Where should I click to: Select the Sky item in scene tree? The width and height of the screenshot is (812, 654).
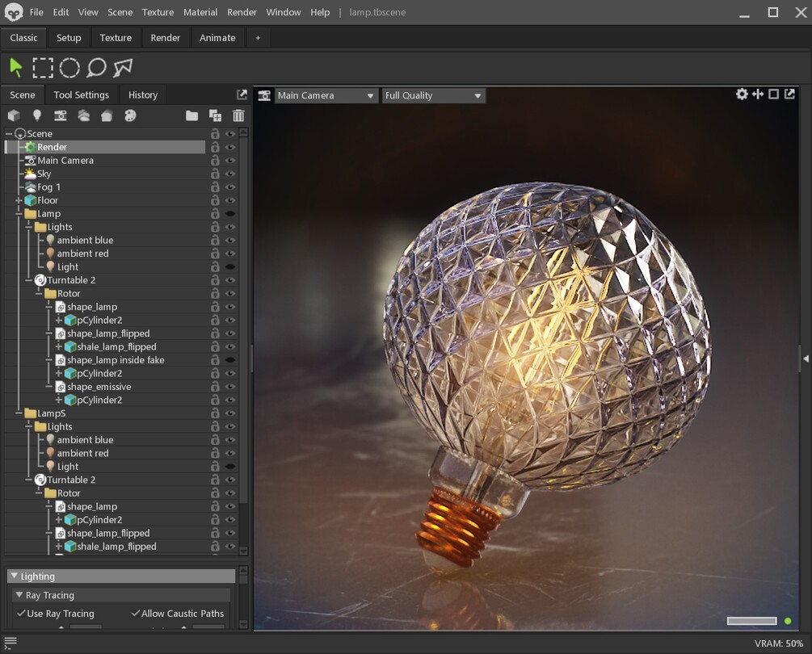pyautogui.click(x=44, y=174)
